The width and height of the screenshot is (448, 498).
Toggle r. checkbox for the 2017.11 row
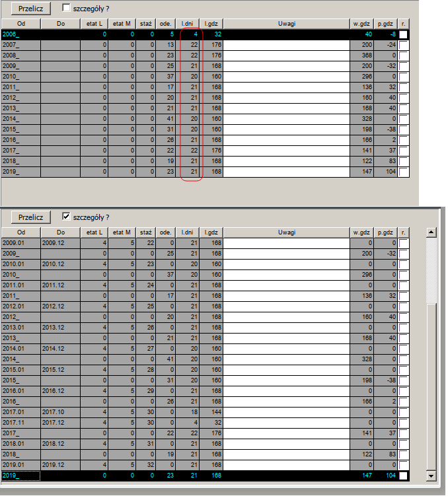pos(403,423)
